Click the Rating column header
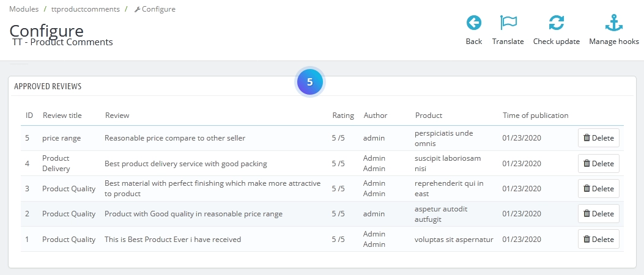The height and width of the screenshot is (275, 644). tap(343, 116)
